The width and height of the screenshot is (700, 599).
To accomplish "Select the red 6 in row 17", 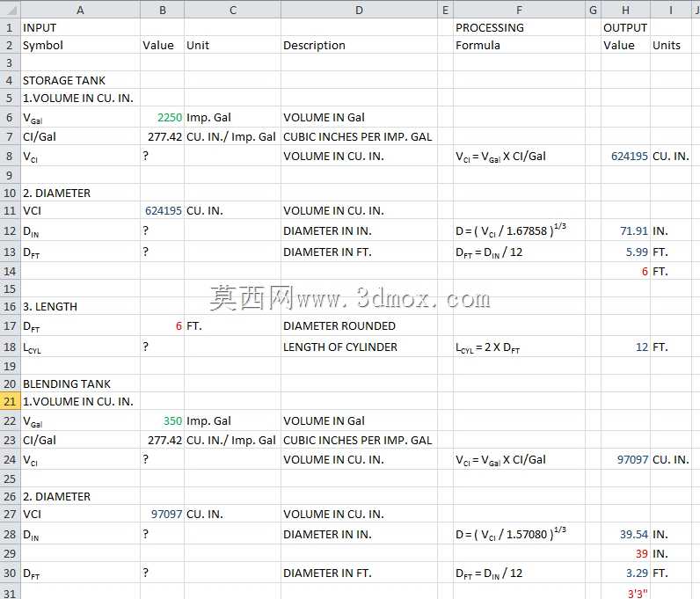I will coord(162,325).
